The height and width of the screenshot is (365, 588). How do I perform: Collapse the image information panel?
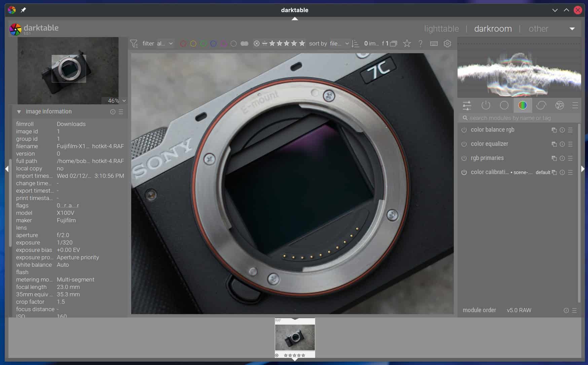(19, 111)
